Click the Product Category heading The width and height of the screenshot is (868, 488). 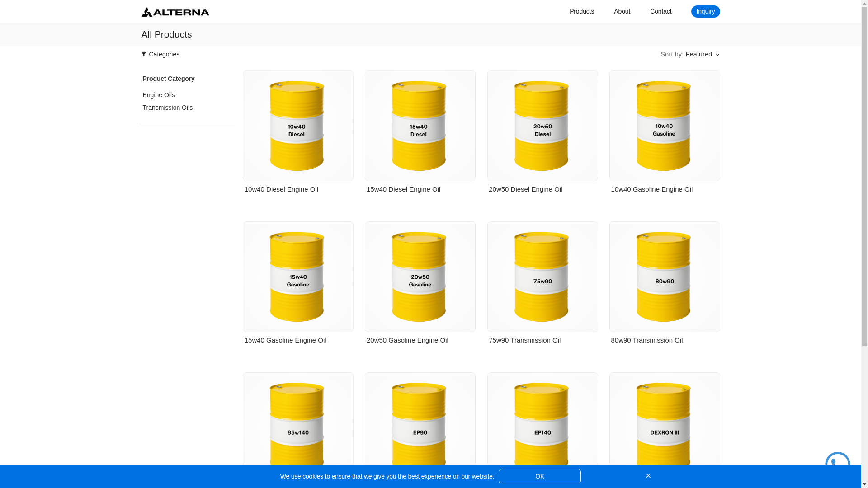pos(169,79)
